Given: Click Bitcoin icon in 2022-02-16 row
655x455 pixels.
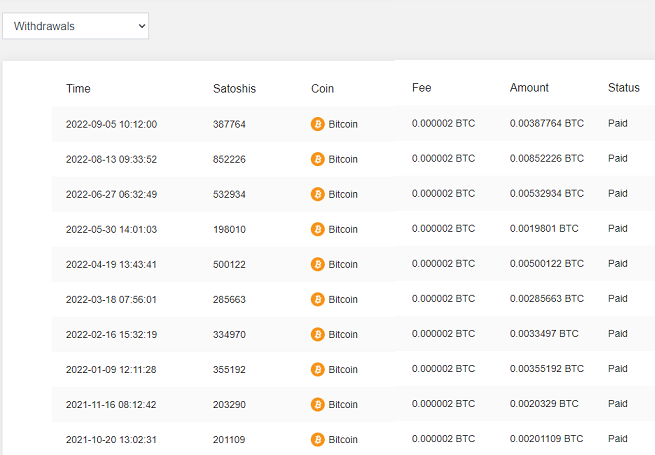Looking at the screenshot, I should click(317, 335).
